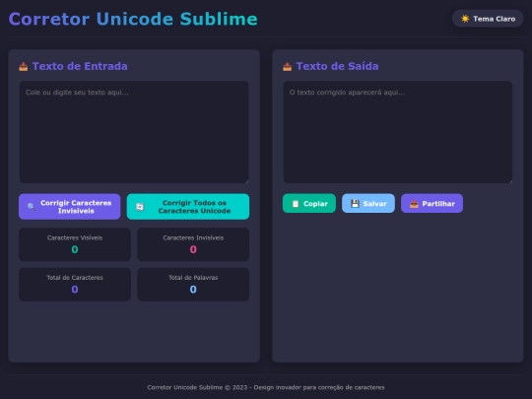Copy the output text with Copiar

pyautogui.click(x=309, y=204)
